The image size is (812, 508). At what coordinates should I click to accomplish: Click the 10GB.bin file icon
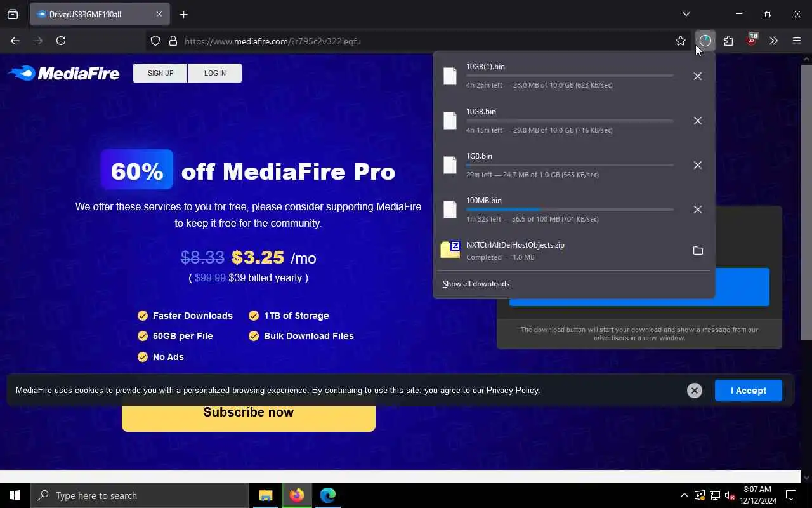click(x=450, y=121)
